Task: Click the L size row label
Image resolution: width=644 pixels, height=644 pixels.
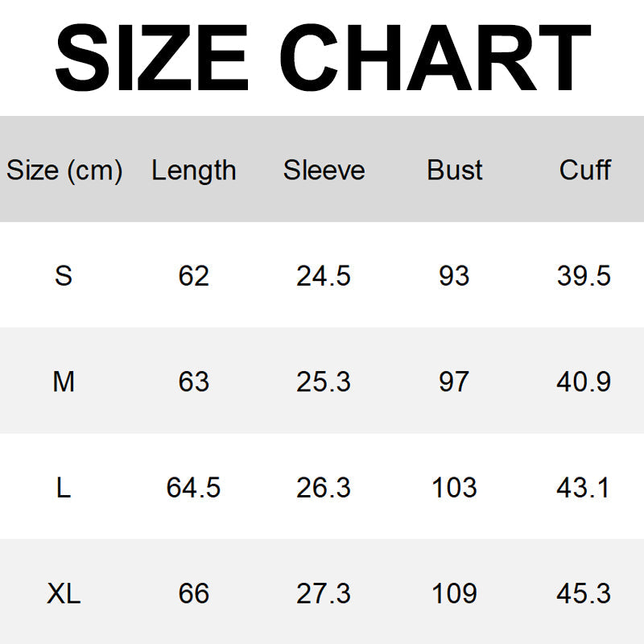Action: (x=64, y=488)
